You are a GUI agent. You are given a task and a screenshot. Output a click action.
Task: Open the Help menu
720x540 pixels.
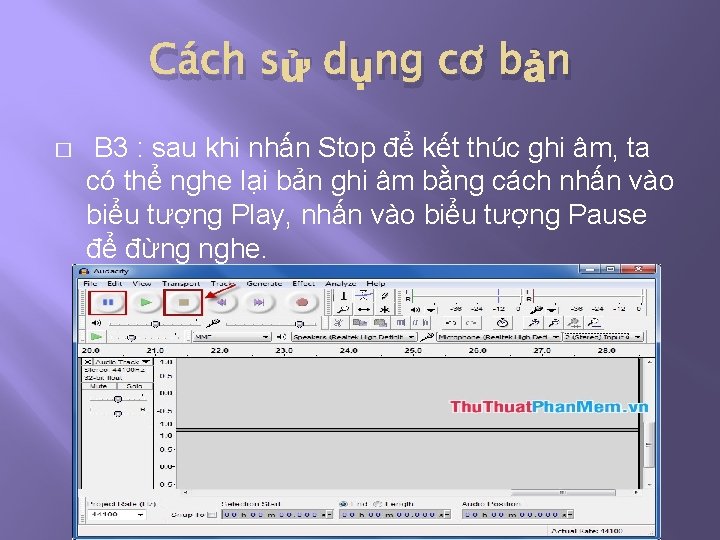376,283
